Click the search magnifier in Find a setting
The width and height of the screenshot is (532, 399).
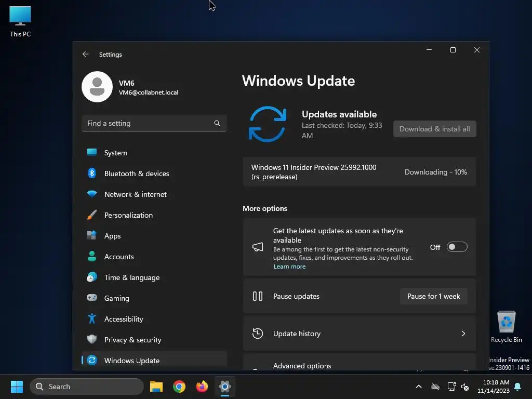pyautogui.click(x=217, y=123)
